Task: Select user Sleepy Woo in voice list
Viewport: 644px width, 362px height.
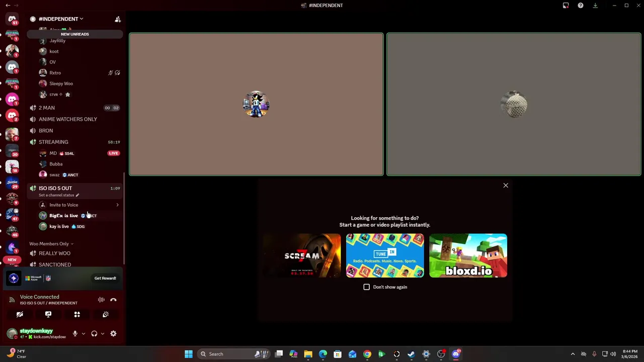Action: point(61,83)
